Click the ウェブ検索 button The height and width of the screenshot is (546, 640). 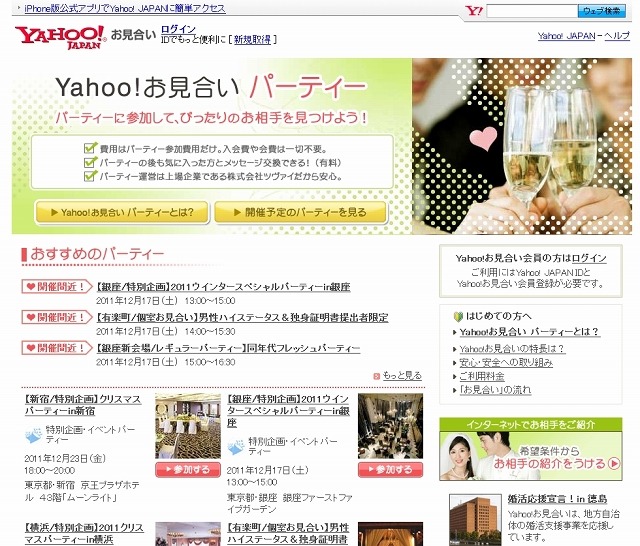pyautogui.click(x=601, y=11)
